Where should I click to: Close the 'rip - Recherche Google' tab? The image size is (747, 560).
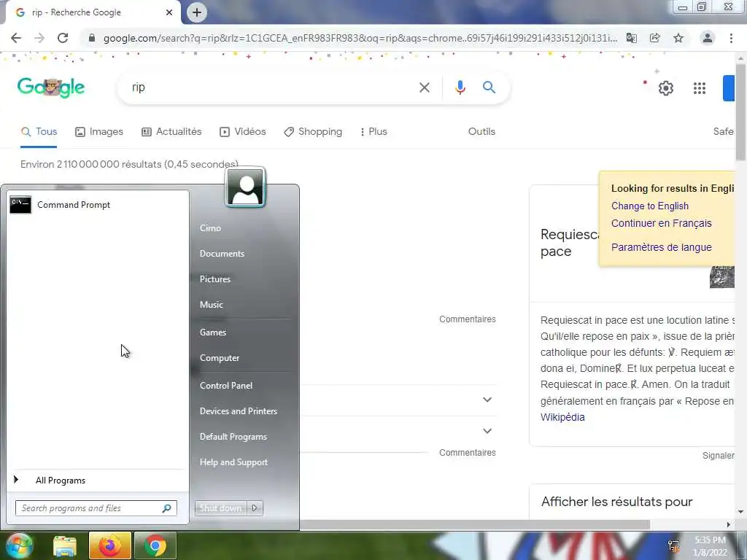pyautogui.click(x=169, y=12)
